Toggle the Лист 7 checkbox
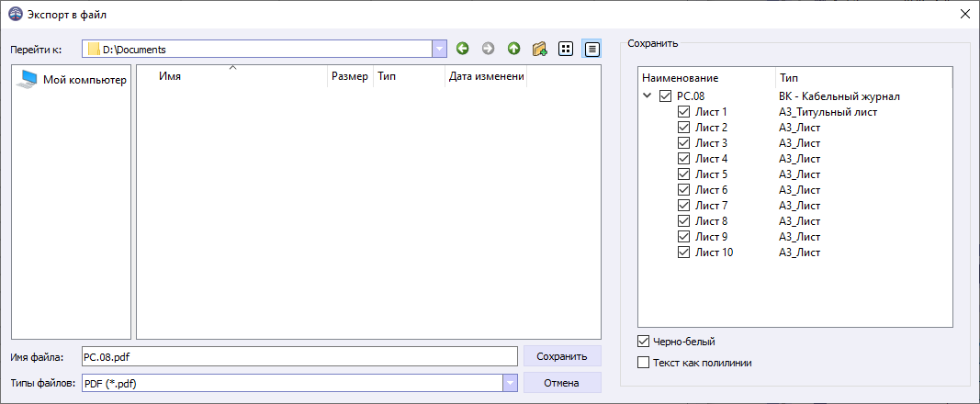 click(683, 206)
